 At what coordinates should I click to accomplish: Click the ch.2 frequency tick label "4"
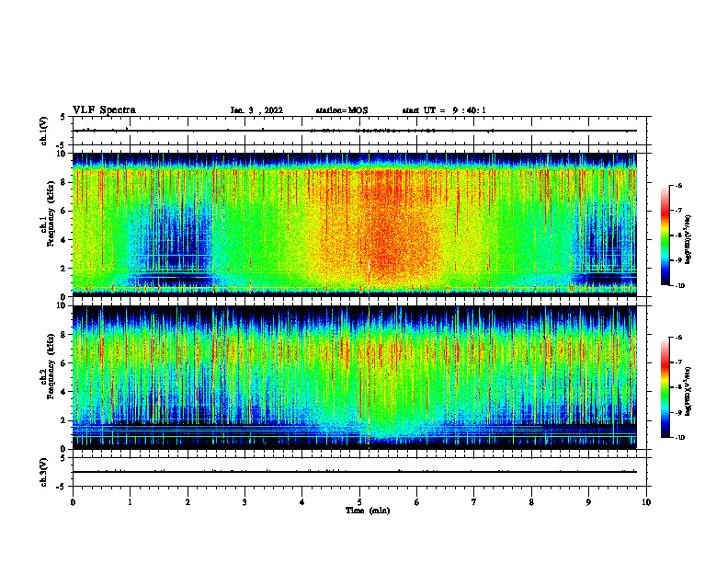[x=64, y=392]
